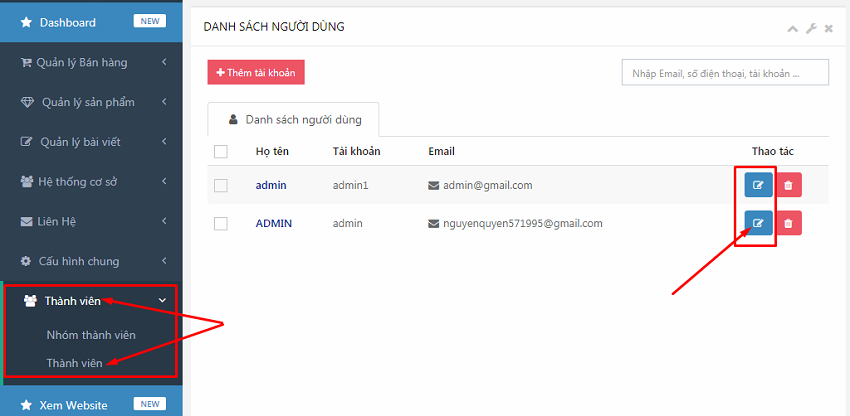Screen dimensions: 850x416
Task: Click edit icon for admin1 account
Action: tap(758, 185)
